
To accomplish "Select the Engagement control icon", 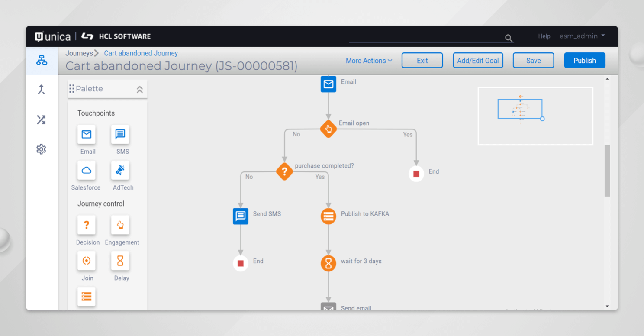I will (120, 225).
